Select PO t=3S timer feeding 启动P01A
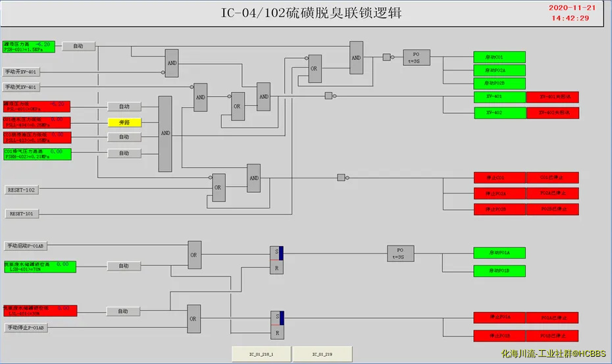The width and height of the screenshot is (612, 364). [x=401, y=253]
